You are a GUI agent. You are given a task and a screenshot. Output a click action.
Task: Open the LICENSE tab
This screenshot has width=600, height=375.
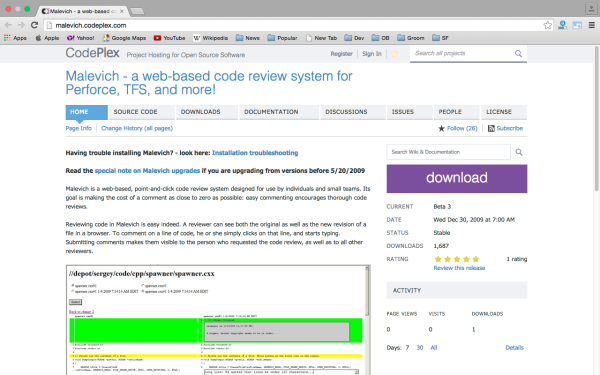[x=504, y=112]
